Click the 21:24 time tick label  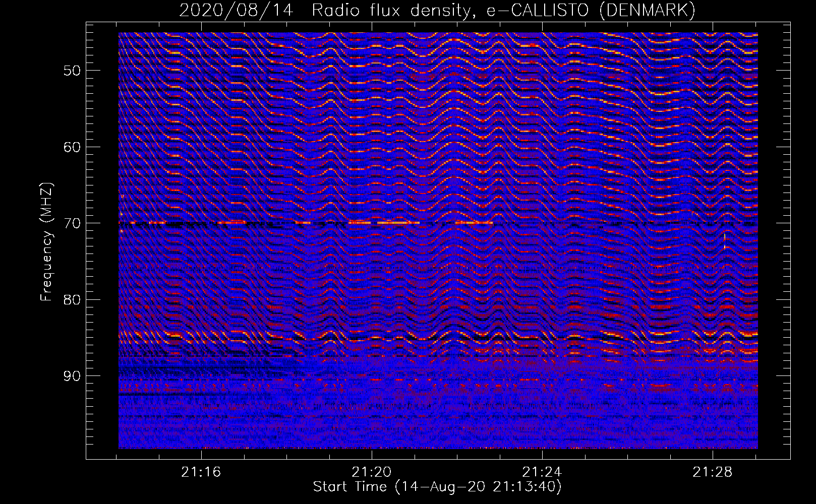(x=542, y=472)
